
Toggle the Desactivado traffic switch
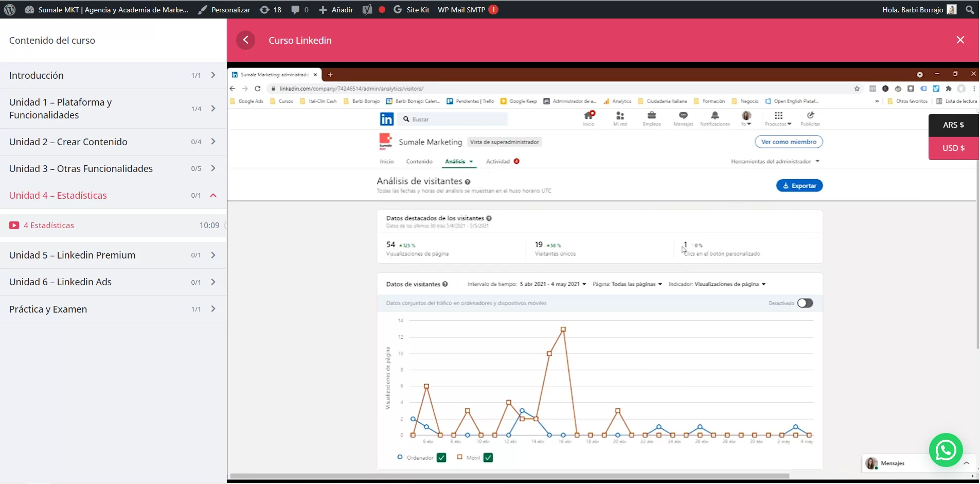[x=805, y=303]
